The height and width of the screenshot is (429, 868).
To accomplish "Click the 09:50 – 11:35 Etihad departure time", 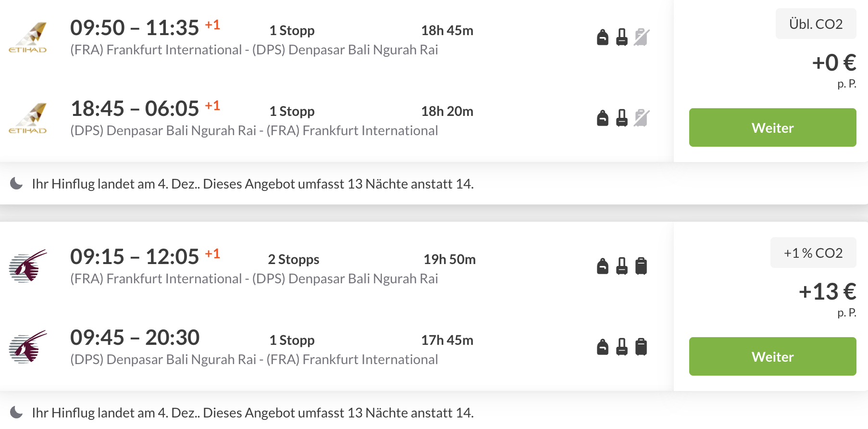I will 135,28.
